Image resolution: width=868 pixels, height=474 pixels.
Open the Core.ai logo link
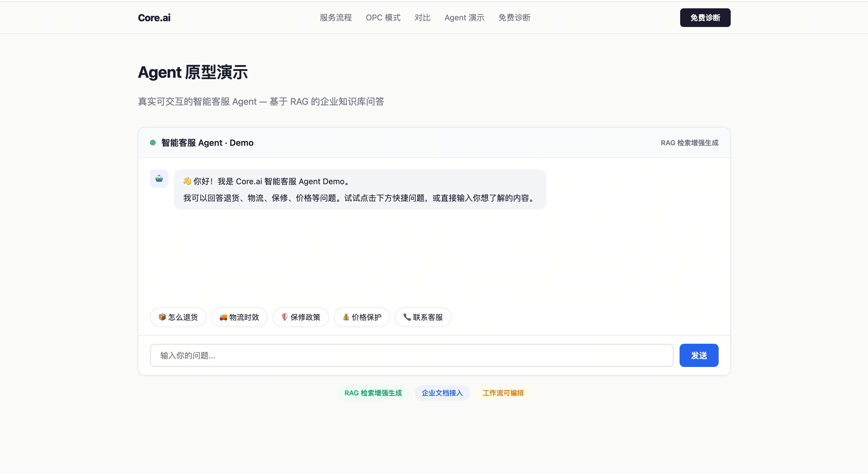tap(154, 18)
